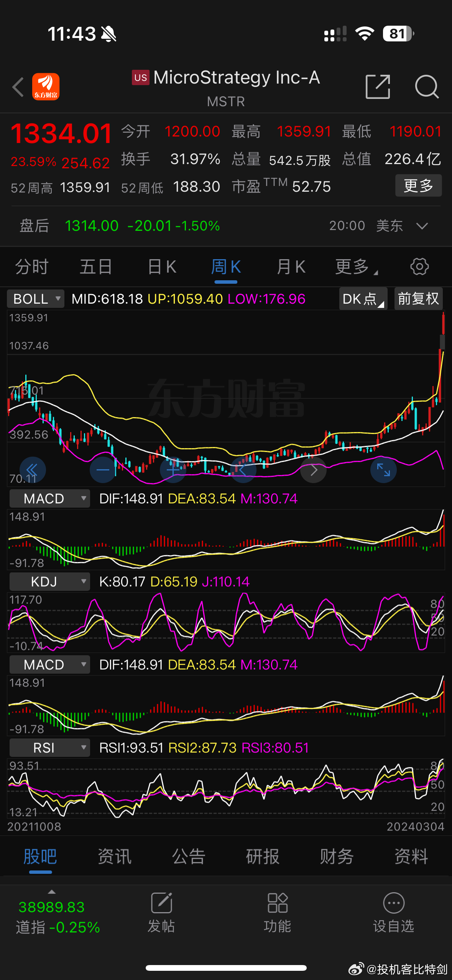
Task: Open the 财务 financials tab
Action: click(x=337, y=857)
